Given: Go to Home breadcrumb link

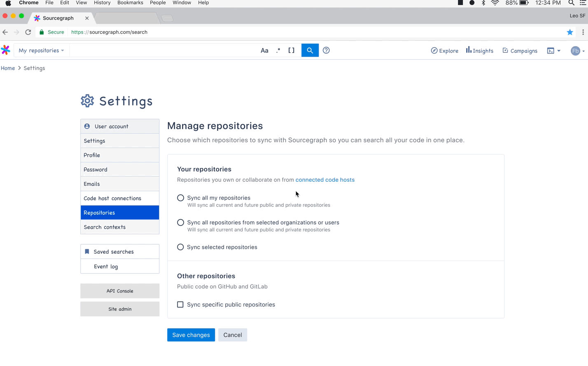Looking at the screenshot, I should [x=8, y=68].
